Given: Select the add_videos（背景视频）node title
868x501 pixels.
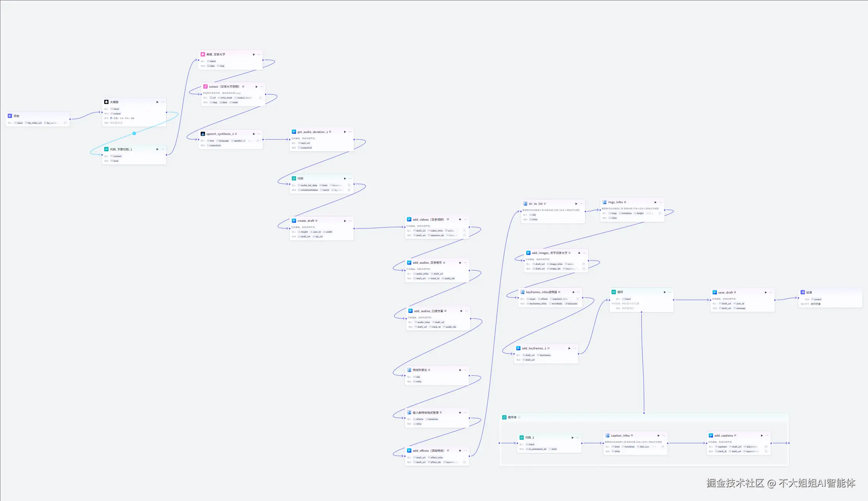Looking at the screenshot, I should pos(428,219).
